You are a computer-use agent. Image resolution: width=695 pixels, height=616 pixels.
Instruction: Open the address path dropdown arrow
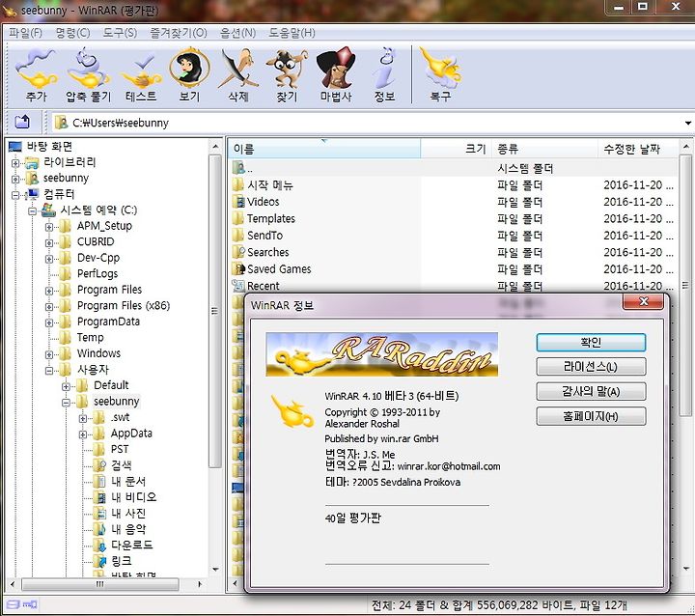click(x=687, y=123)
